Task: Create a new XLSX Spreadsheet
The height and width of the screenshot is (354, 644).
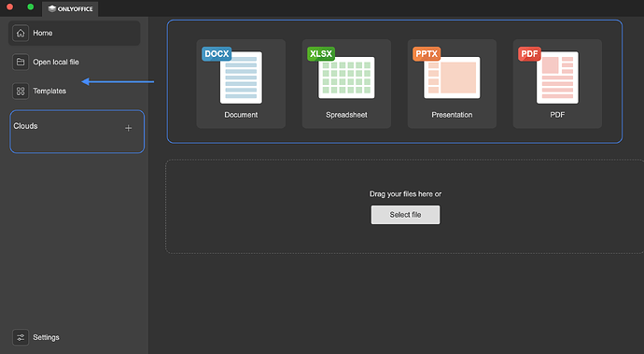Action: click(346, 84)
